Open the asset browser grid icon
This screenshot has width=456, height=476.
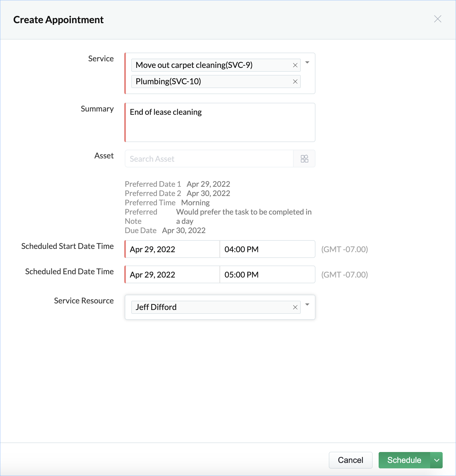pos(304,159)
